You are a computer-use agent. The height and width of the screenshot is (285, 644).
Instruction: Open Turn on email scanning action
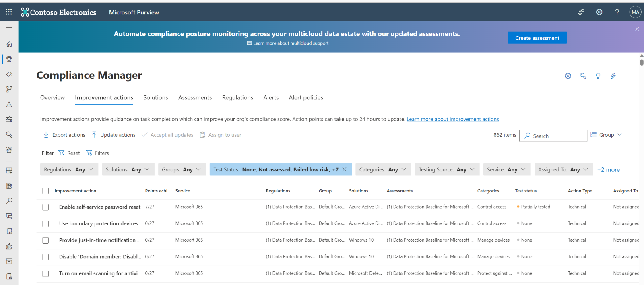100,273
